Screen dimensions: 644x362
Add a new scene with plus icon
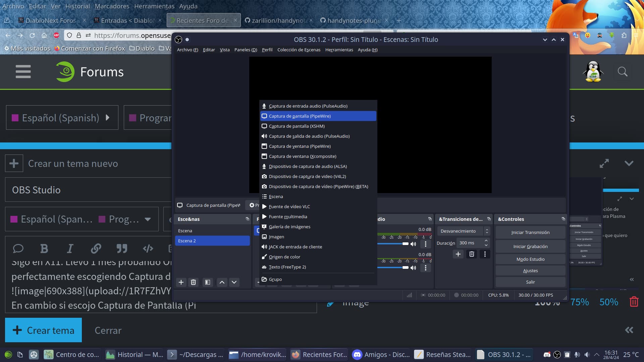pos(181,282)
